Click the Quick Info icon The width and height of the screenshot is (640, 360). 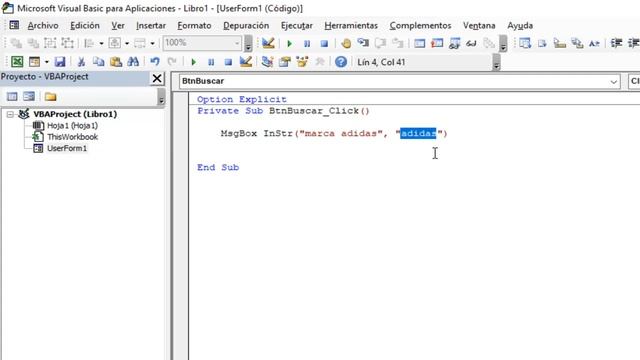560,43
